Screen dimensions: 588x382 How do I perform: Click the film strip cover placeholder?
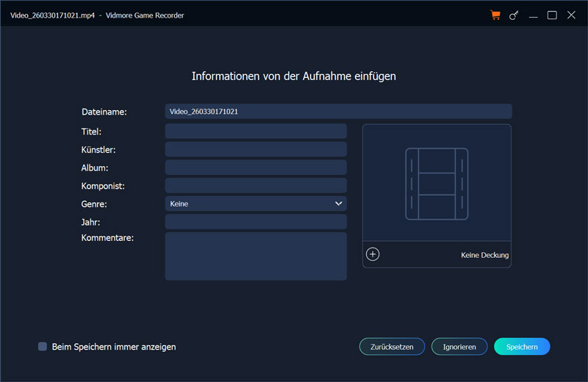pyautogui.click(x=437, y=184)
